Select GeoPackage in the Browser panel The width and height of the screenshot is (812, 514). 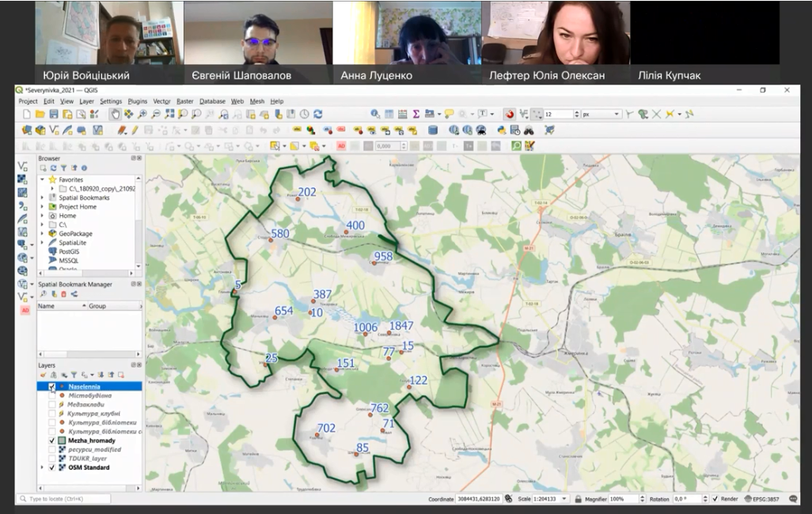[x=74, y=233]
